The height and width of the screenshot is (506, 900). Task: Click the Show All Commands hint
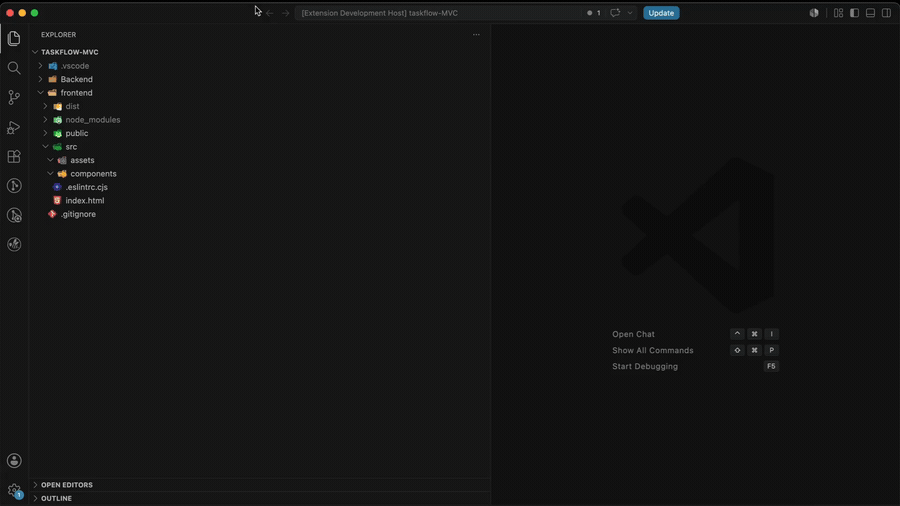point(653,350)
